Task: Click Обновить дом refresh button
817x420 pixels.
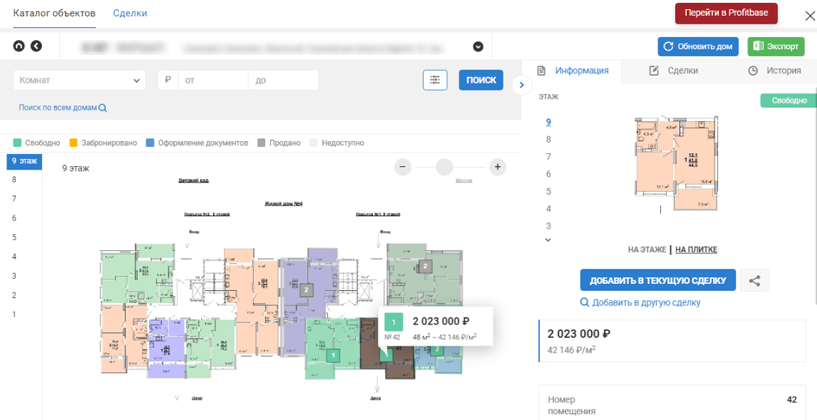Action: (699, 46)
